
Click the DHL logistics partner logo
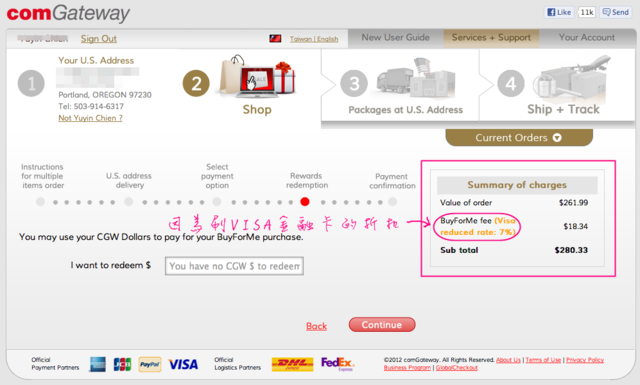(292, 364)
